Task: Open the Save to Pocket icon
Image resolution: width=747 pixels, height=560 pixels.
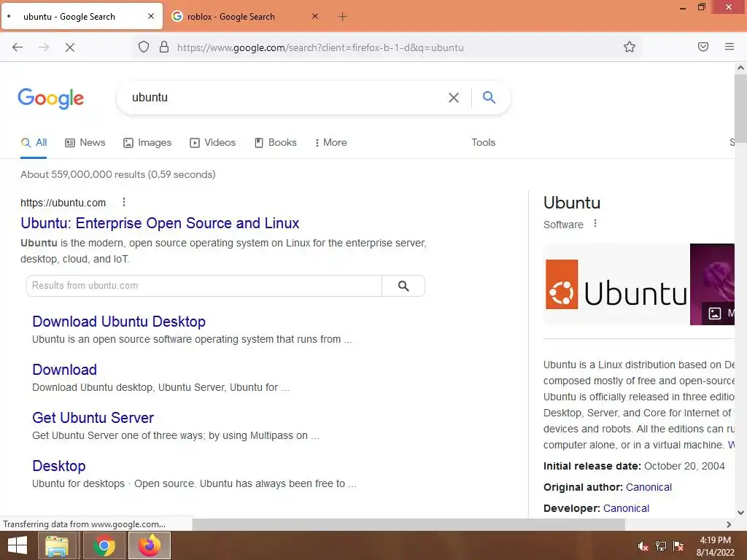Action: 703,47
